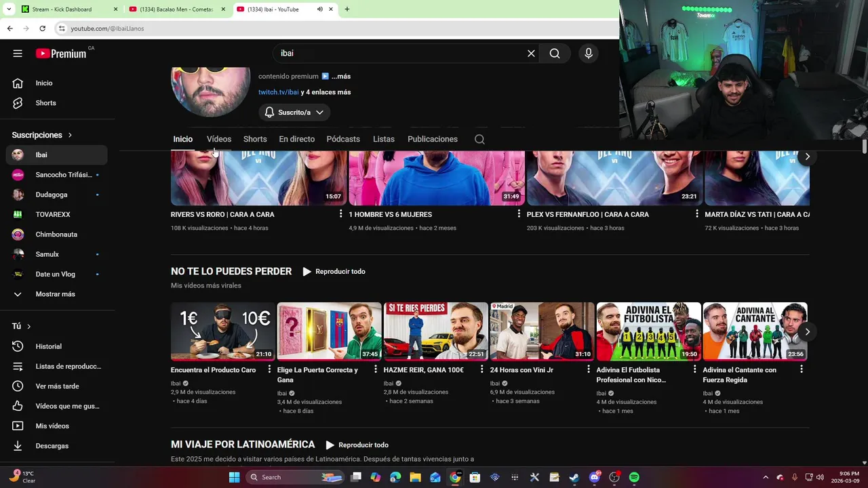The width and height of the screenshot is (868, 488).
Task: Switch to the En directo channel tab
Action: point(297,139)
